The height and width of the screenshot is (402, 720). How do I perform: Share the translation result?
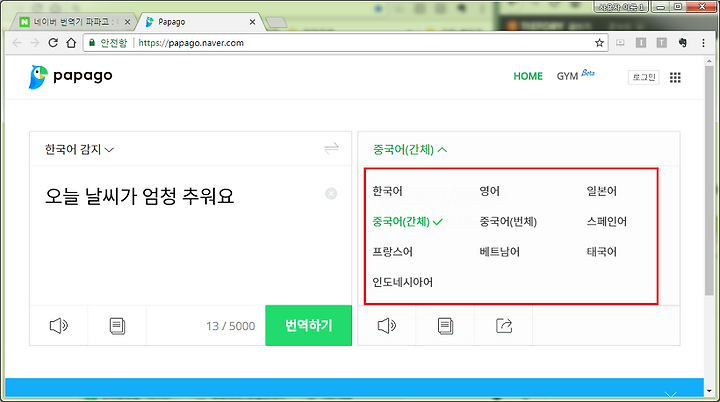click(x=504, y=326)
